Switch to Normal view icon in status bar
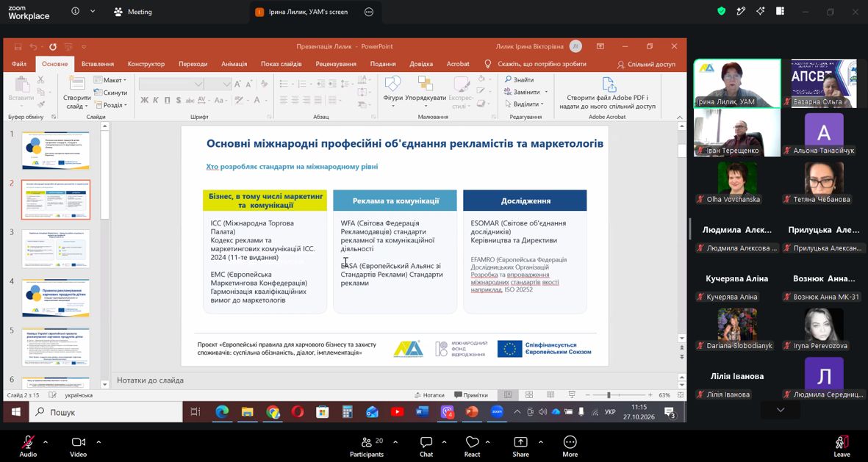 (508, 395)
